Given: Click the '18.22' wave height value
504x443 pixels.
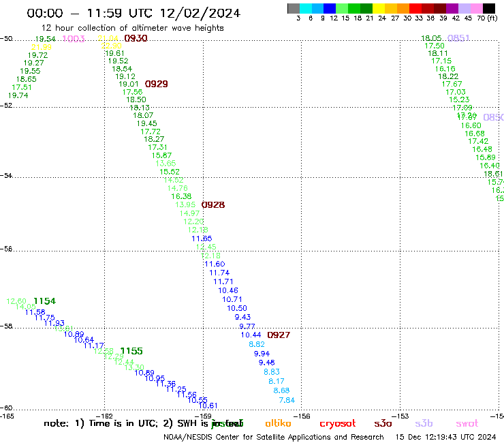Looking at the screenshot, I should [x=448, y=76].
